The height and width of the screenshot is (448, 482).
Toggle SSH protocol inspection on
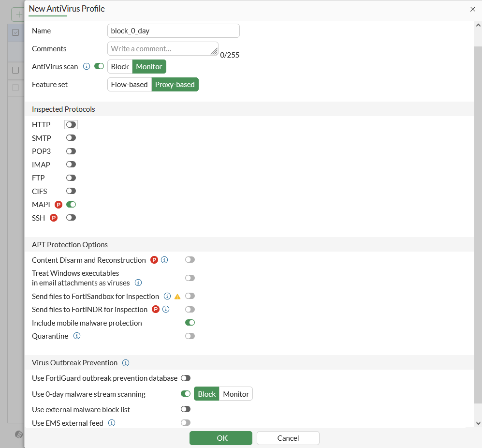71,218
